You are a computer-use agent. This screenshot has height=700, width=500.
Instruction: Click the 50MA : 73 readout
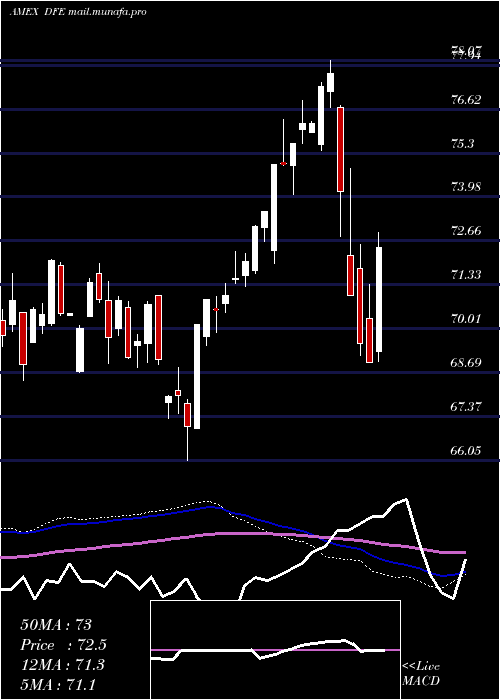pyautogui.click(x=56, y=625)
